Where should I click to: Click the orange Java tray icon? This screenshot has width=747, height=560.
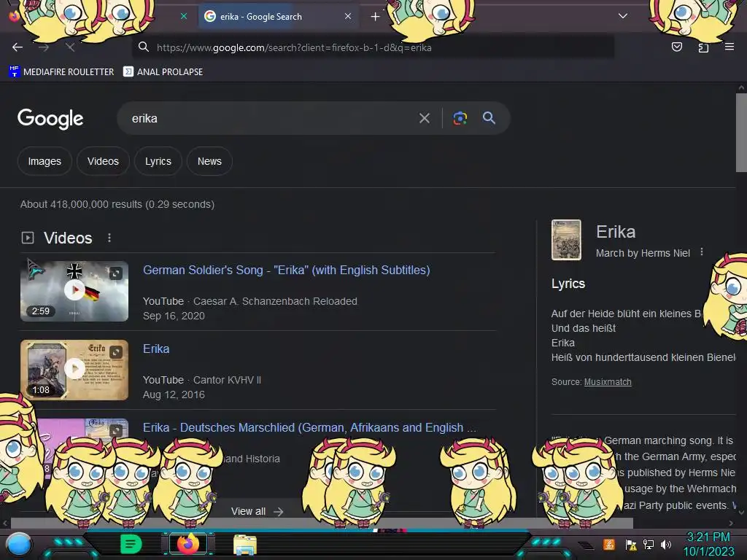[x=609, y=544]
